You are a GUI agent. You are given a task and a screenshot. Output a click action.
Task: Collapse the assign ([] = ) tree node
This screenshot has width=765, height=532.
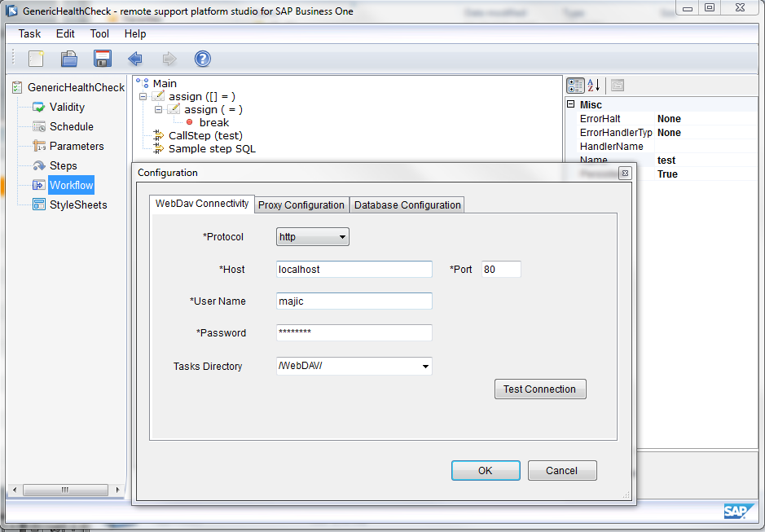pyautogui.click(x=143, y=97)
